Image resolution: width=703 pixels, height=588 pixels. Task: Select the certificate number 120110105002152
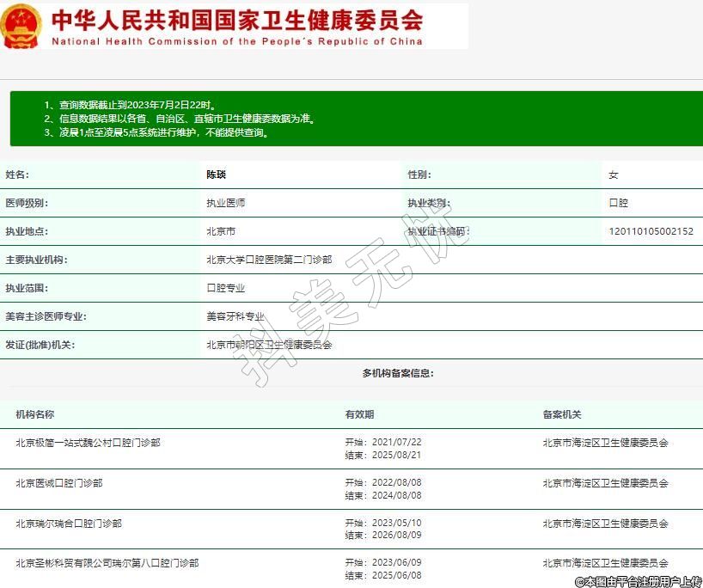click(x=651, y=231)
